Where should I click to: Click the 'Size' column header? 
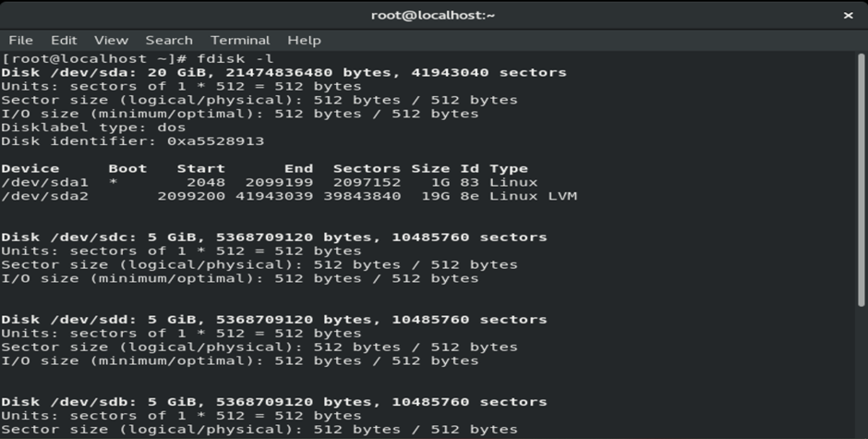pos(430,168)
